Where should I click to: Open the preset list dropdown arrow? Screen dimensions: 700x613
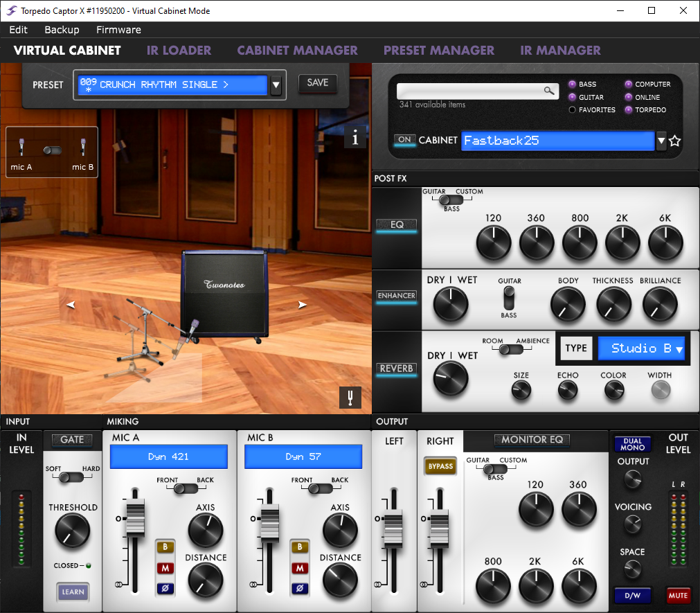point(276,85)
